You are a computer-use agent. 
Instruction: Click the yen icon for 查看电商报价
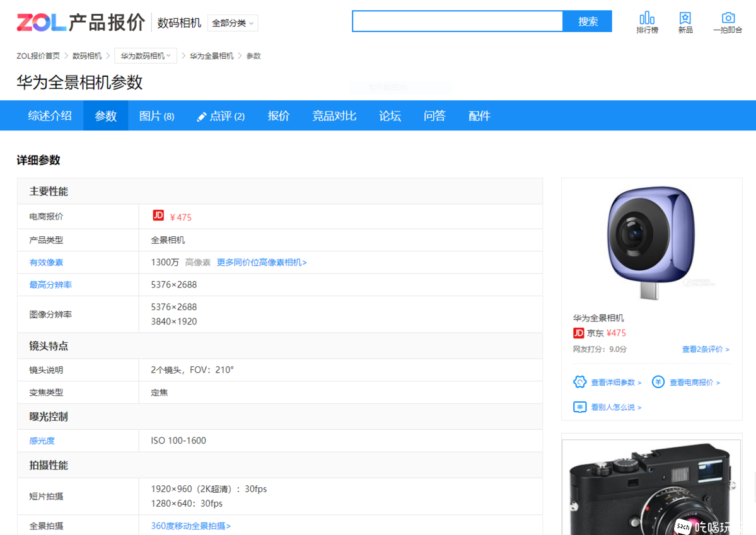click(658, 382)
